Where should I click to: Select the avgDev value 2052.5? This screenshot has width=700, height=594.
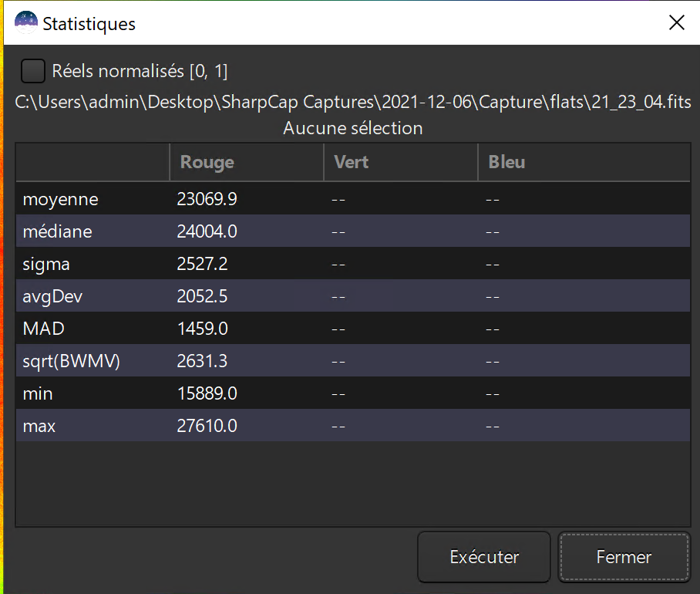(202, 296)
